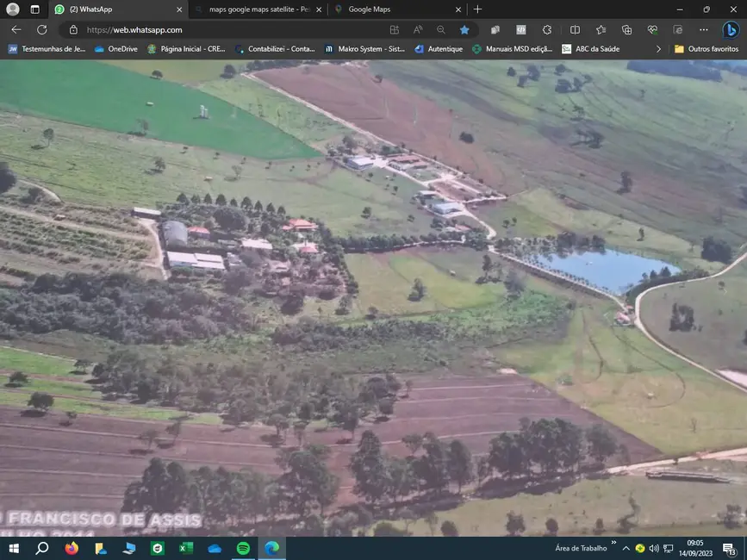Expand hidden system tray icons chevron
The height and width of the screenshot is (560, 747).
(x=626, y=549)
